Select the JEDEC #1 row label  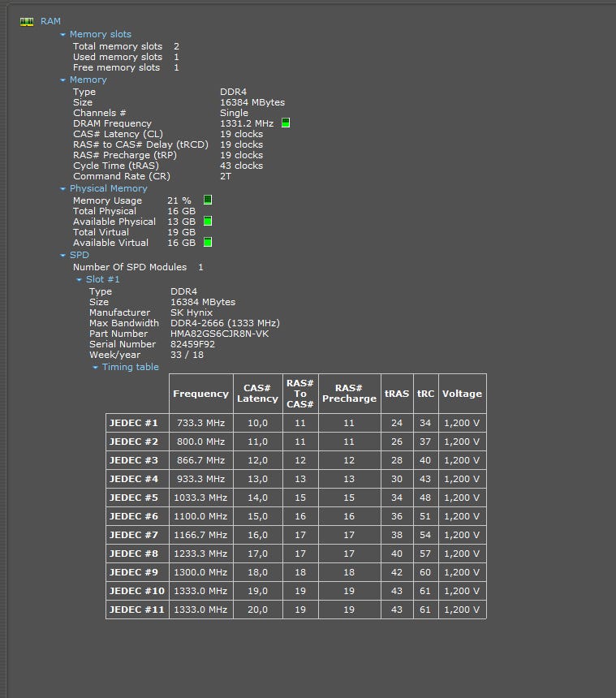[134, 423]
